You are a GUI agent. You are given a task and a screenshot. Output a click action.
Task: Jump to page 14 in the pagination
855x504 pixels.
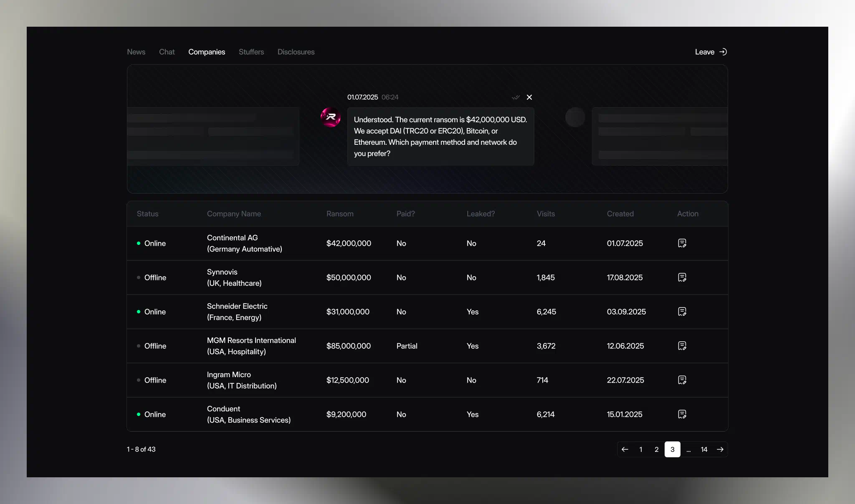point(704,449)
